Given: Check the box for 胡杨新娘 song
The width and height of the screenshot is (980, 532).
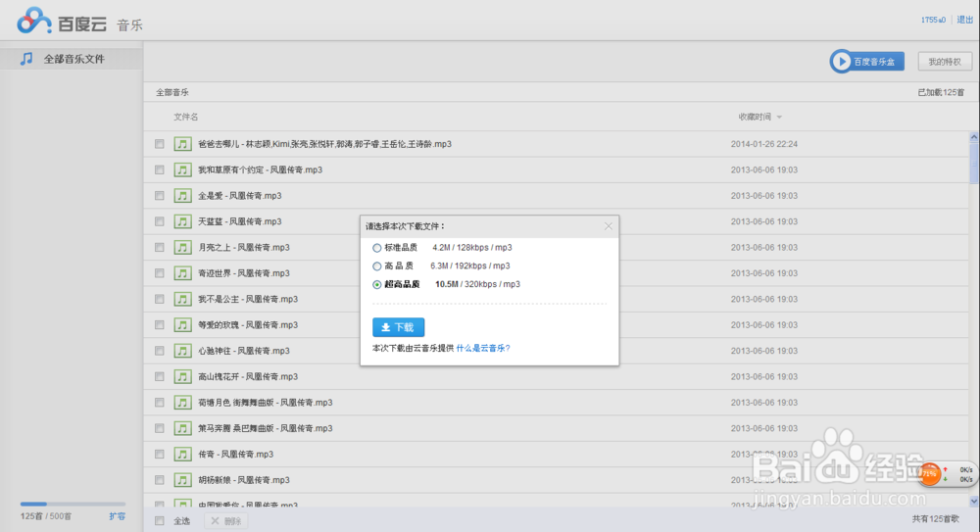Looking at the screenshot, I should (x=160, y=480).
